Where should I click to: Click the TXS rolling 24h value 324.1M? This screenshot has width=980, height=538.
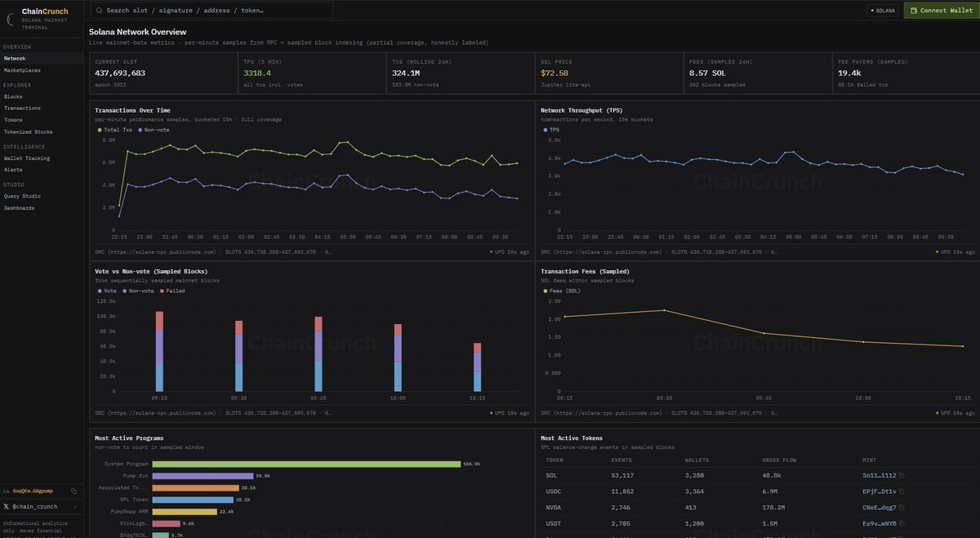(x=408, y=73)
